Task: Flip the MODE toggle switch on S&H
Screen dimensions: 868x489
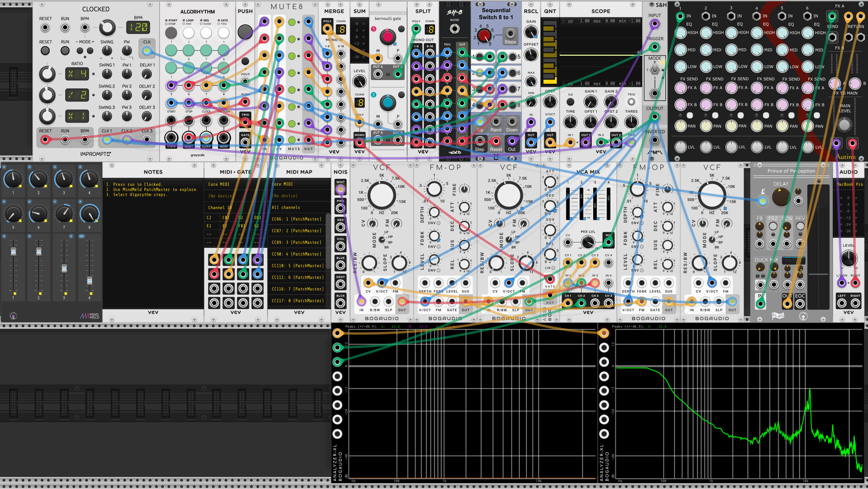Action: (654, 70)
